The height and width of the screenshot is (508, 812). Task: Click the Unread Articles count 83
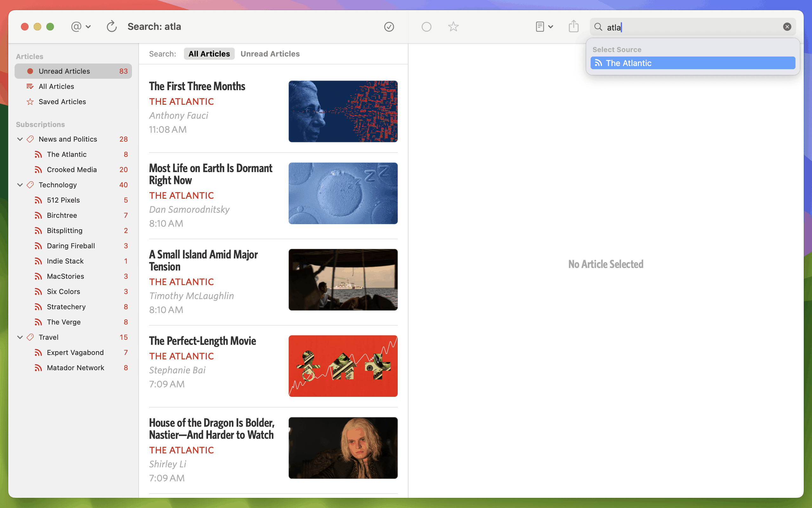tap(123, 71)
